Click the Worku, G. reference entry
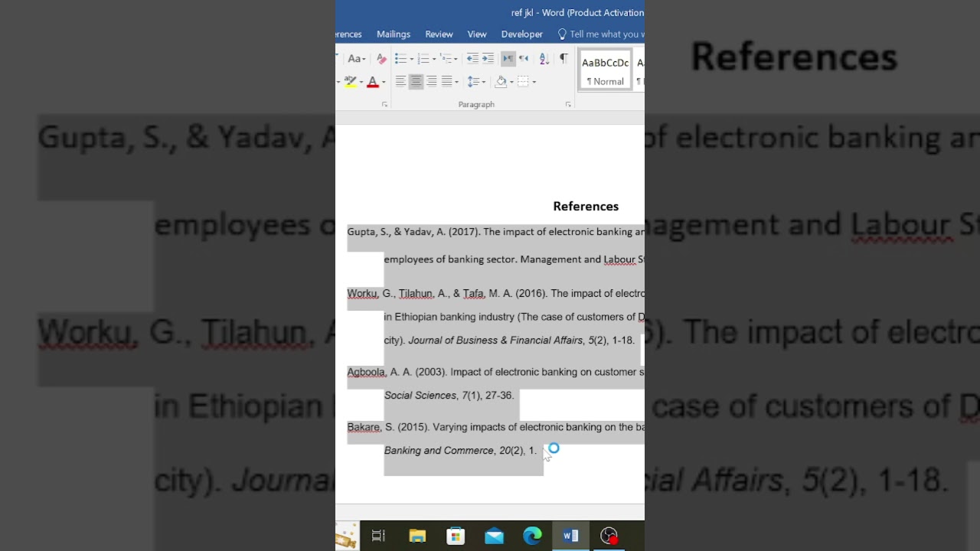Viewport: 980px width, 551px height. 495,294
